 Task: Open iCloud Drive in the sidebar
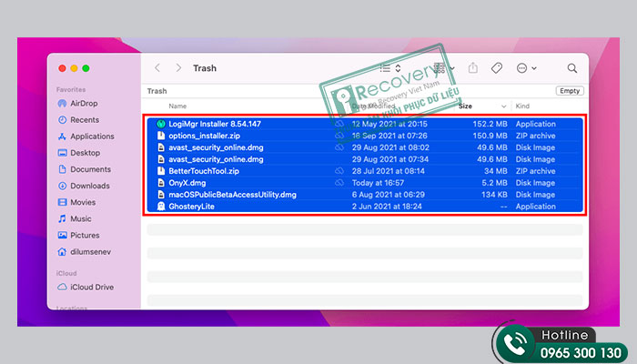pos(86,287)
